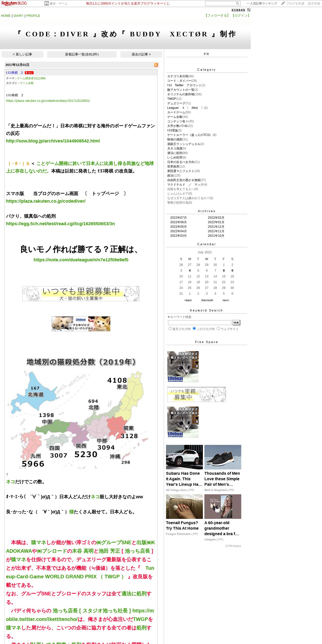Open the PROFILE menu link
Screen dimensions: 322x644
point(33,16)
